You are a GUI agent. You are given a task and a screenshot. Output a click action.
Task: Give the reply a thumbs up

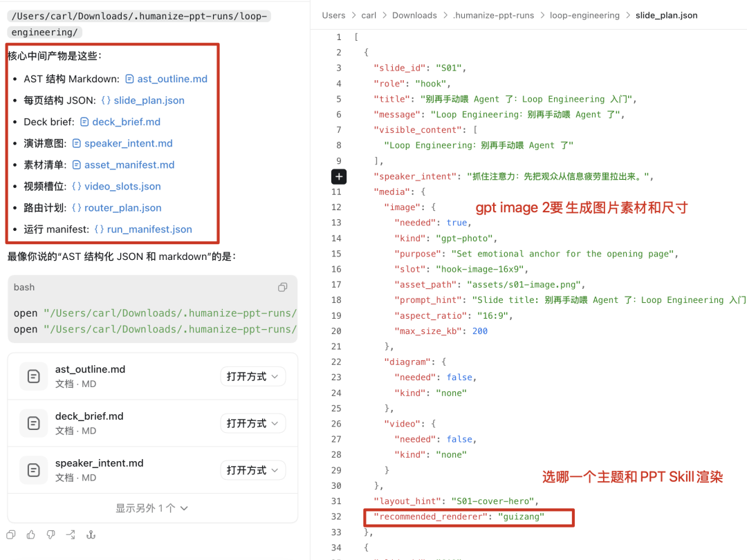[31, 534]
